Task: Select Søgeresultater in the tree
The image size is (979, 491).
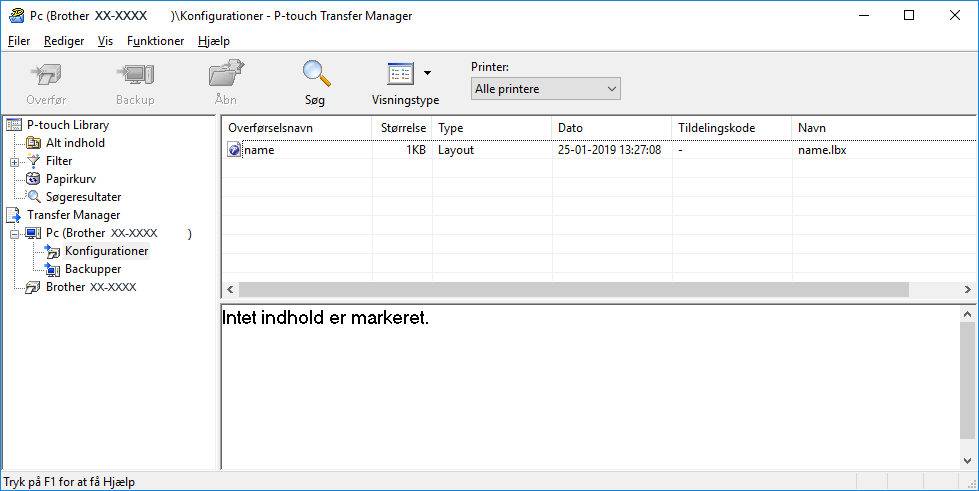Action: tap(83, 197)
